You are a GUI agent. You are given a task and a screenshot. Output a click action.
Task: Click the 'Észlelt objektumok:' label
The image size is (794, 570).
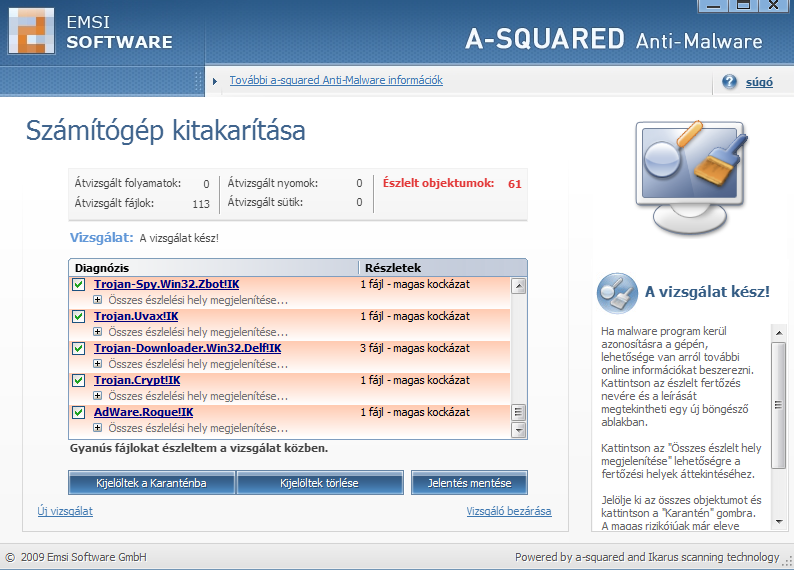pos(439,183)
